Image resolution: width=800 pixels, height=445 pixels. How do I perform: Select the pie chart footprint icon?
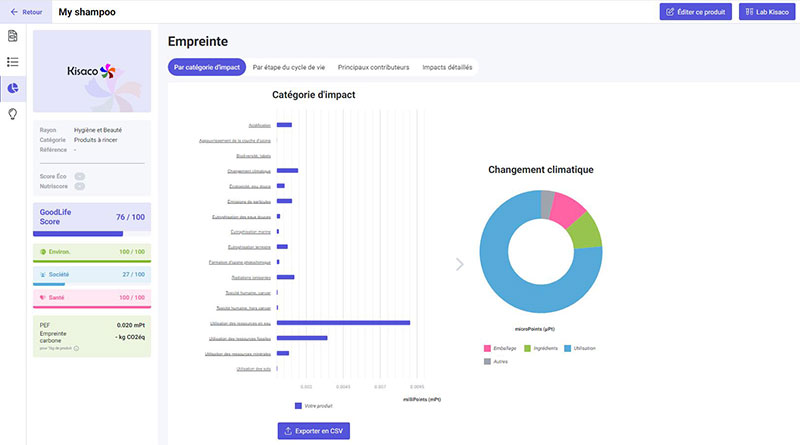(x=13, y=88)
